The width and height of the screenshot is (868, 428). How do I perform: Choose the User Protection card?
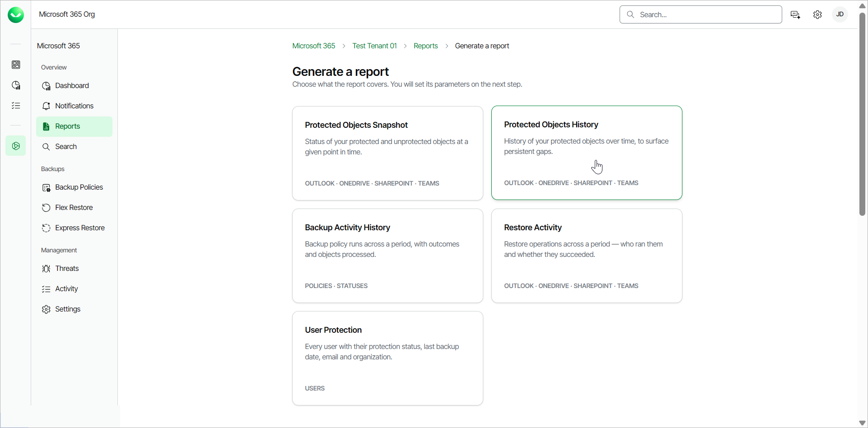(x=387, y=358)
